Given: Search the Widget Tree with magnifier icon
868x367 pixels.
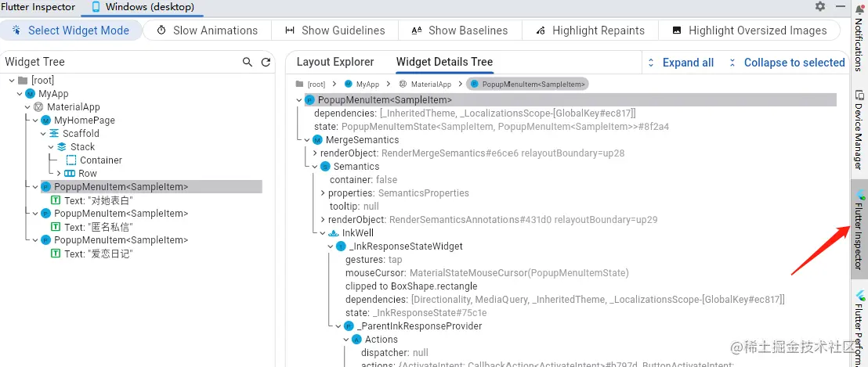Looking at the screenshot, I should coord(248,62).
